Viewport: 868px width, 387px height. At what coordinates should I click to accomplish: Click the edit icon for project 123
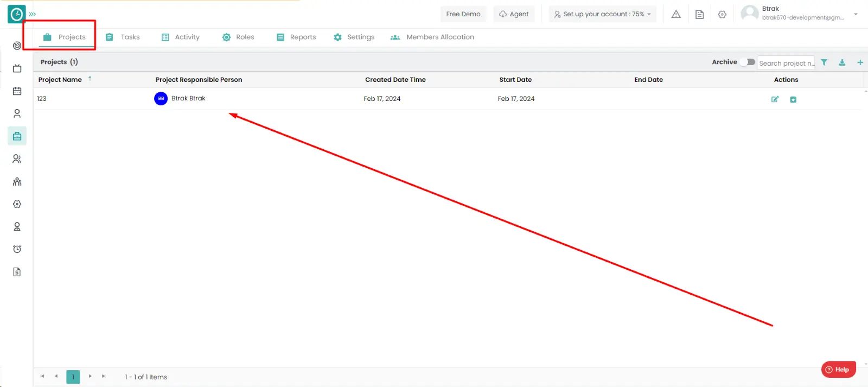[x=775, y=99]
